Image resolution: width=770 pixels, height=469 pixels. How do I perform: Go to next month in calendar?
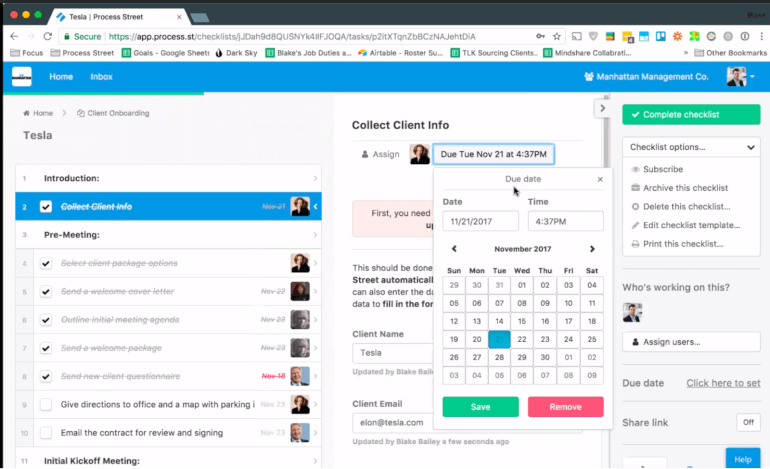pos(592,249)
